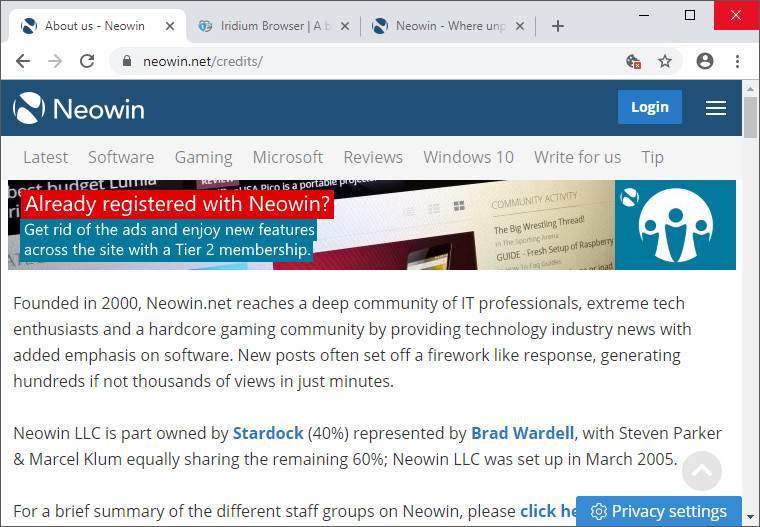
Task: Close the About us - Neowin tab
Action: [x=170, y=26]
